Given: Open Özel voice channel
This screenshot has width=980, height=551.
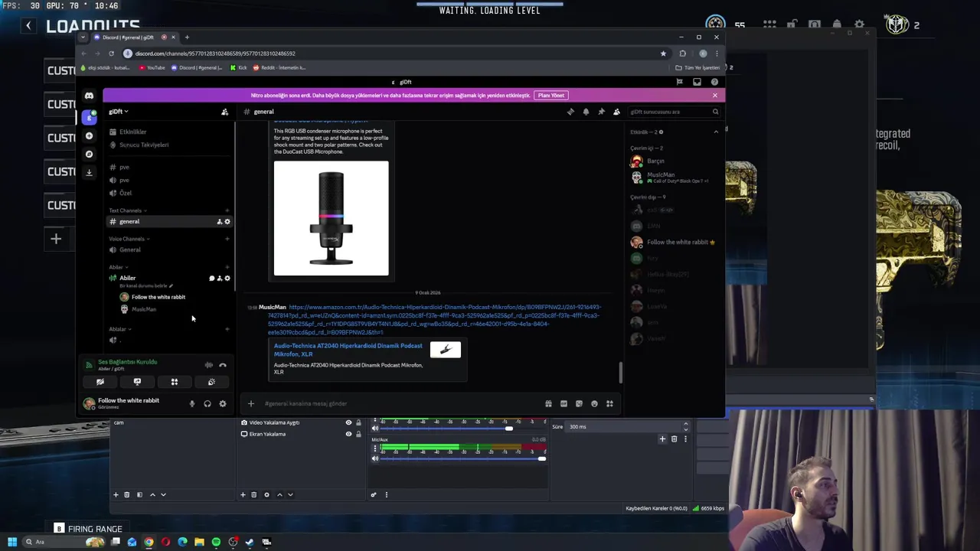Looking at the screenshot, I should (126, 193).
